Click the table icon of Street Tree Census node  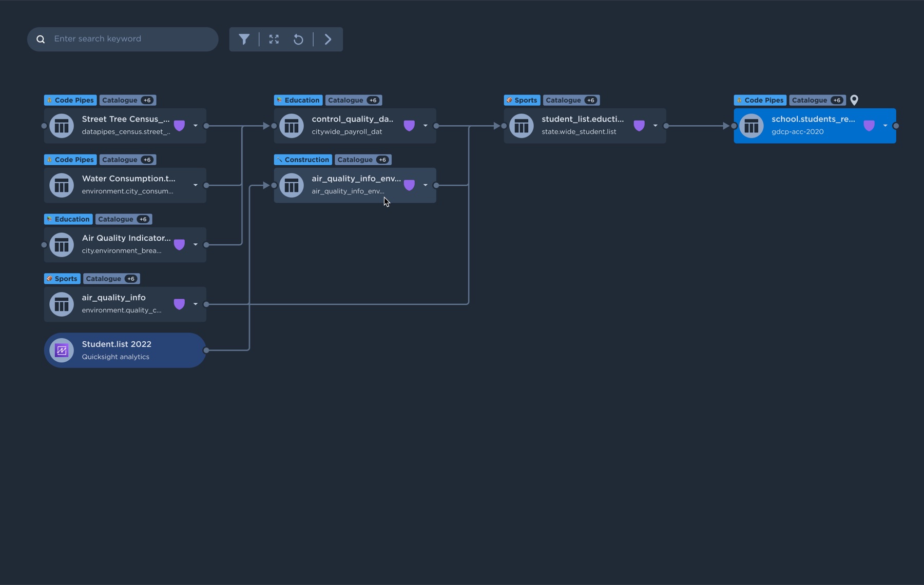tap(62, 126)
